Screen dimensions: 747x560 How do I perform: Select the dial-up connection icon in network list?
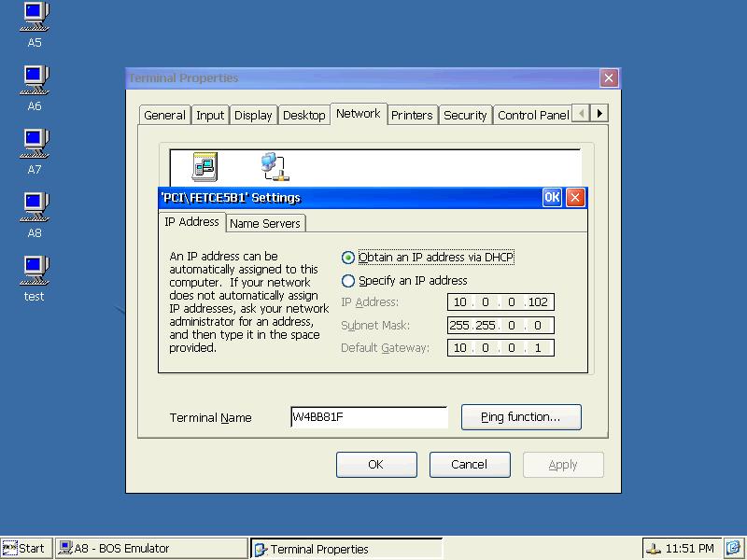pos(204,167)
